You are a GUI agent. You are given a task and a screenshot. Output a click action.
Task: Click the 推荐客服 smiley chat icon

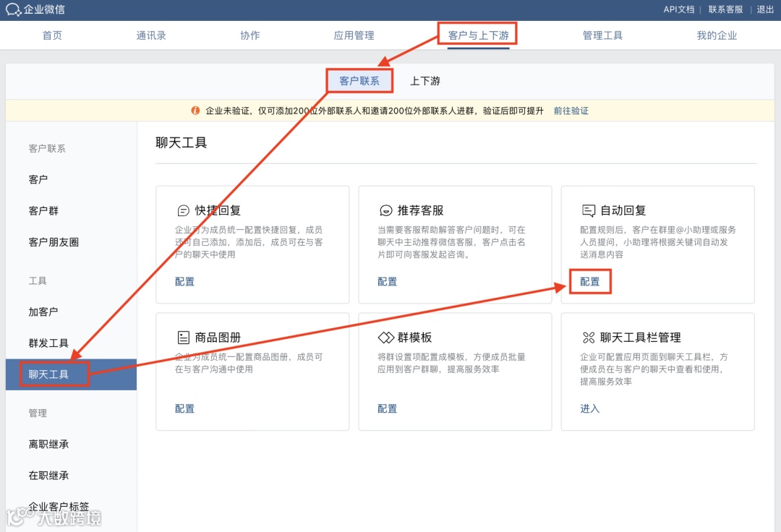pos(385,211)
